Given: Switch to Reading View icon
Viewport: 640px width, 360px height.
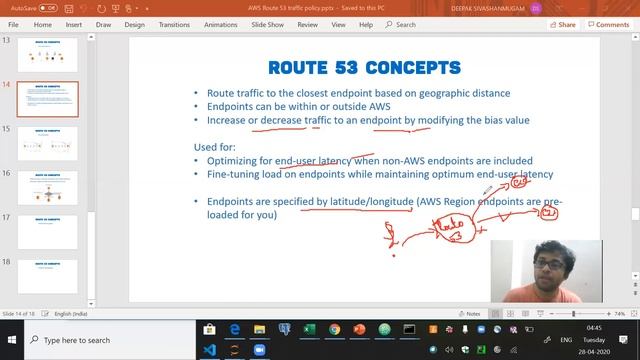Looking at the screenshot, I should pyautogui.click(x=525, y=313).
